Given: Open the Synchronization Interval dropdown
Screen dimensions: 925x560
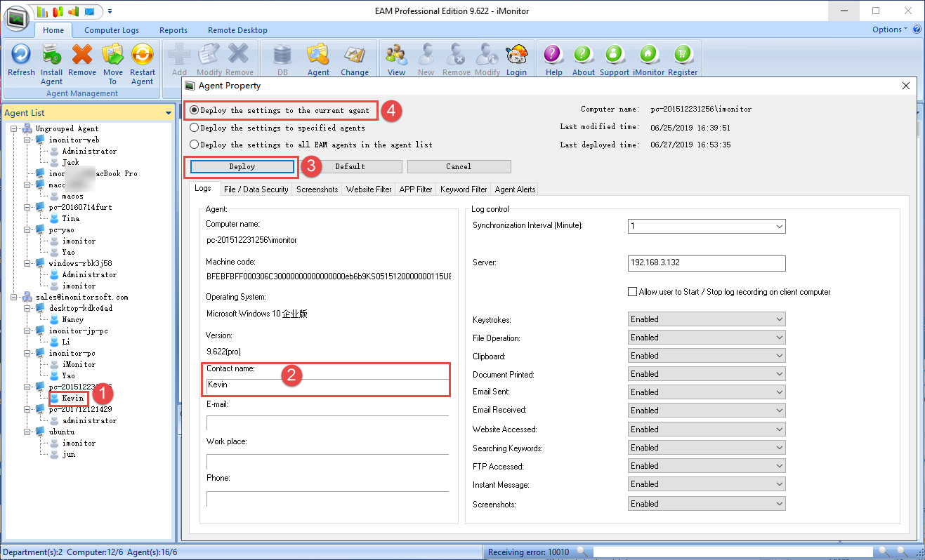Looking at the screenshot, I should [x=779, y=227].
